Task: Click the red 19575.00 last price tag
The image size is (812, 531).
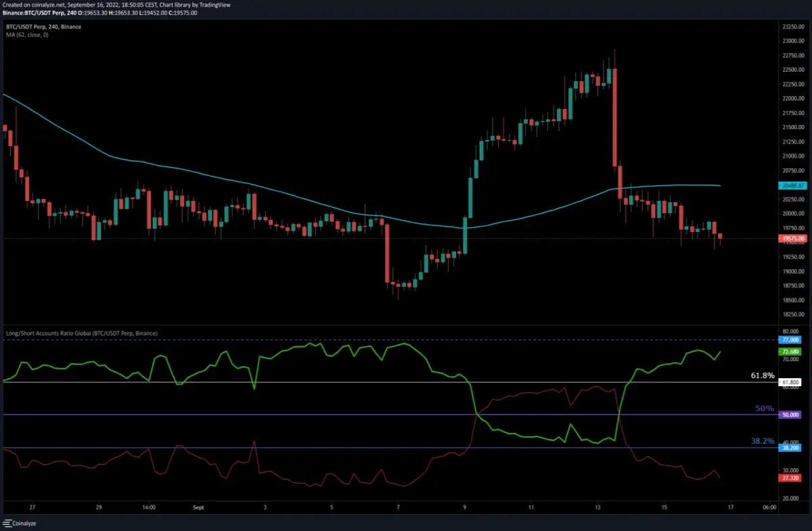Action: pos(791,238)
